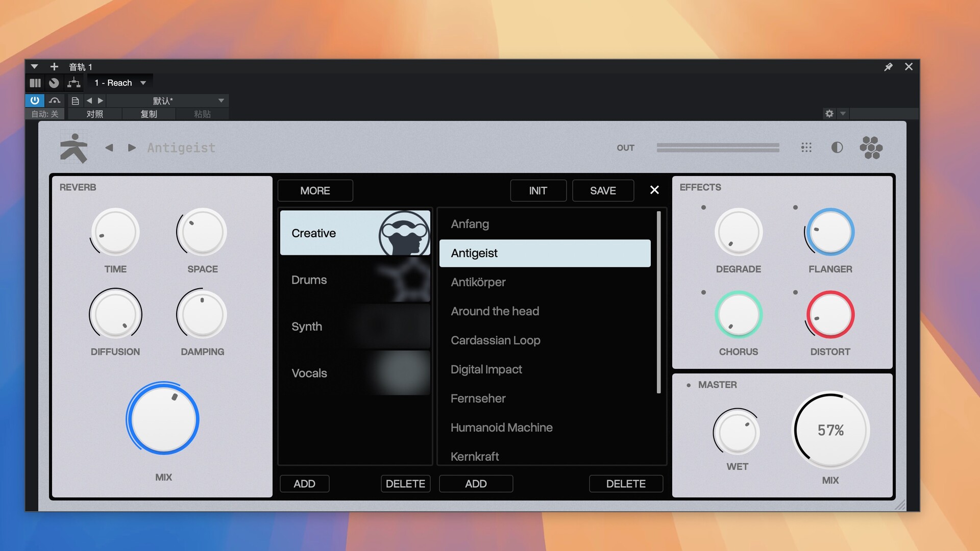
Task: Click the reverb SPACE knob
Action: pos(203,232)
